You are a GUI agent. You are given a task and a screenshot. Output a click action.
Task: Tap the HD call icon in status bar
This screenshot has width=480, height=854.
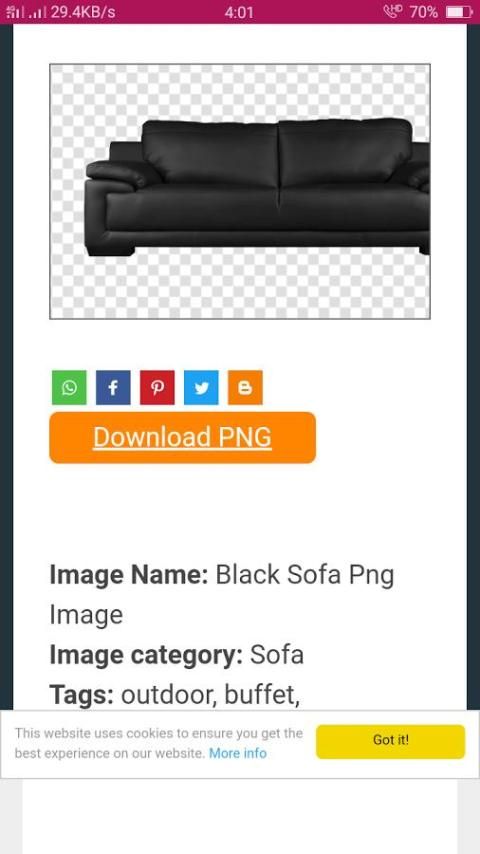pyautogui.click(x=392, y=11)
